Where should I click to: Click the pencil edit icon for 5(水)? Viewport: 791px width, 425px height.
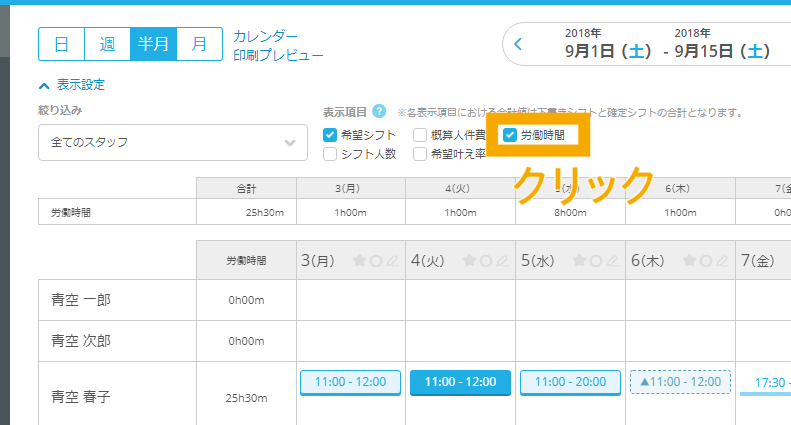click(612, 260)
